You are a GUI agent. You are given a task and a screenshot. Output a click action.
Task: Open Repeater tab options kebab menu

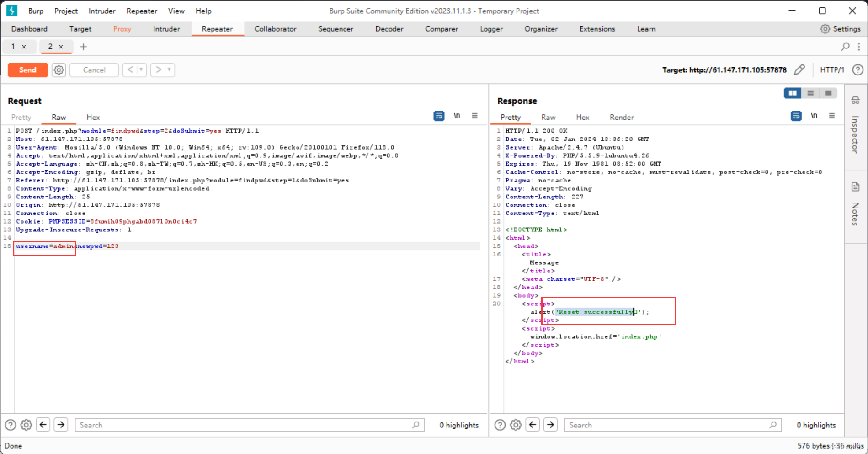859,47
